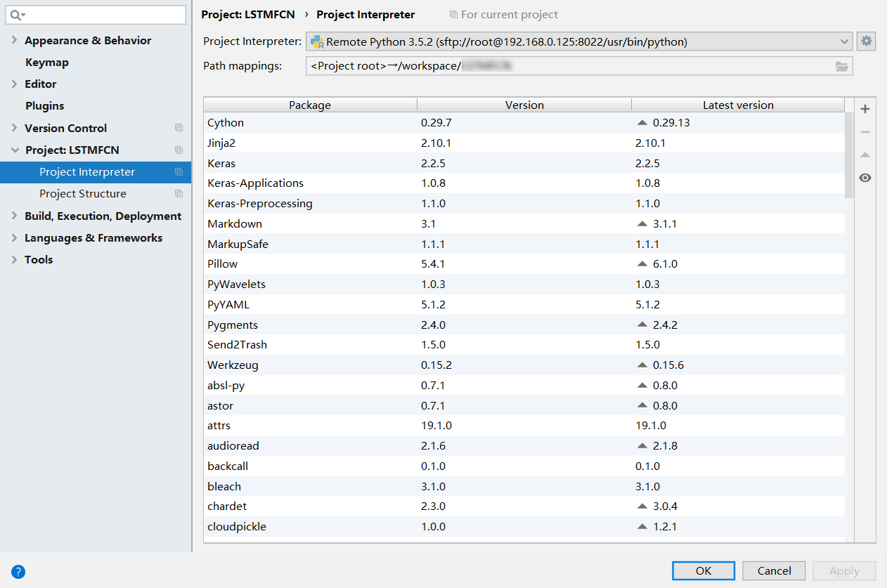Screen dimensions: 887x588
Task: Sort packages by the Version column header
Action: (524, 104)
